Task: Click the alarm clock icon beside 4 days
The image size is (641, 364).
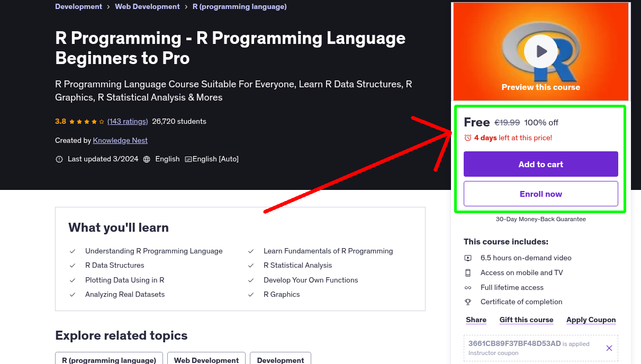Action: click(467, 138)
